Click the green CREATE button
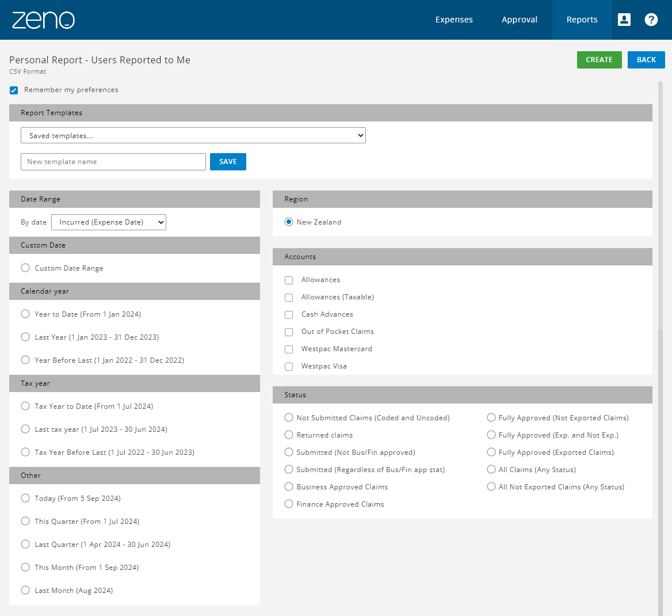 [x=599, y=60]
